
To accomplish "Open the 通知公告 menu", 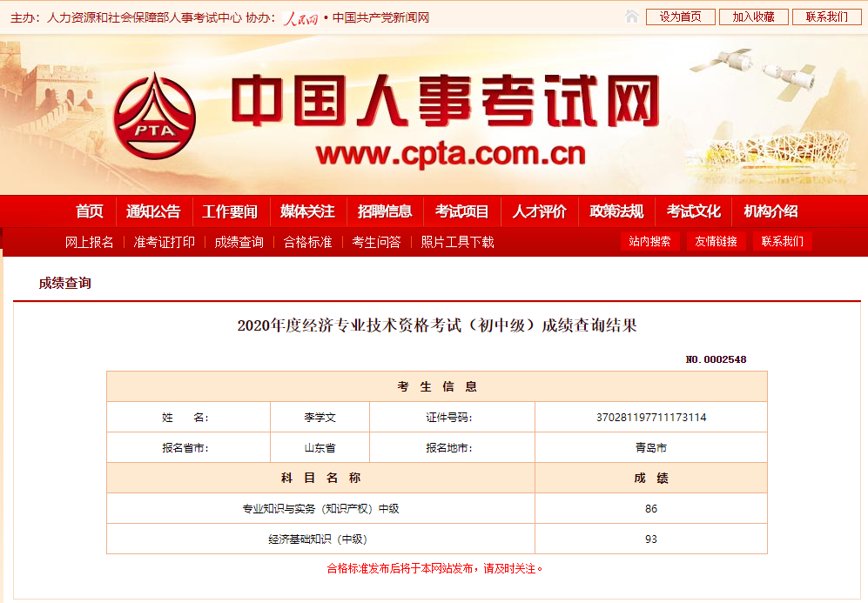I will [x=153, y=211].
